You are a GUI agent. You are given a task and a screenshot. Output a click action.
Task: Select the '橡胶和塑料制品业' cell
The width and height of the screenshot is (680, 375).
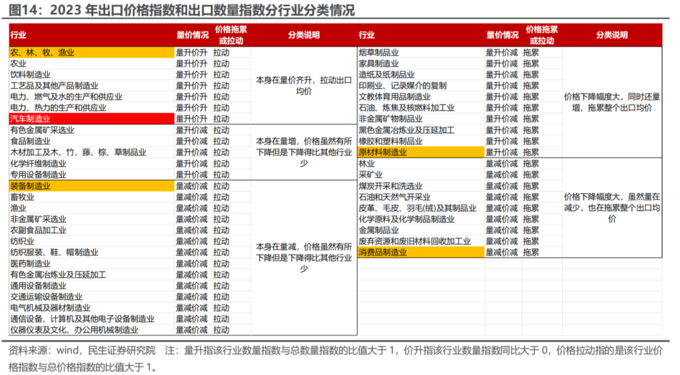(x=390, y=141)
